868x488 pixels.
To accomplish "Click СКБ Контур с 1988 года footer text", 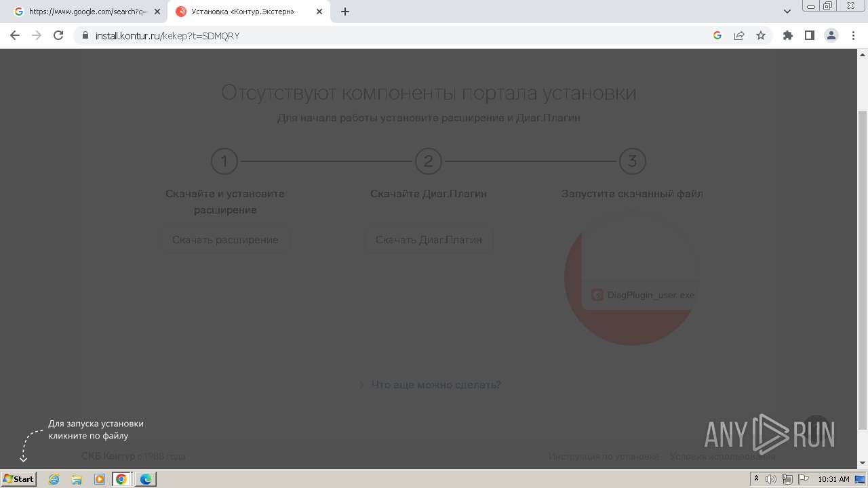I will (133, 456).
